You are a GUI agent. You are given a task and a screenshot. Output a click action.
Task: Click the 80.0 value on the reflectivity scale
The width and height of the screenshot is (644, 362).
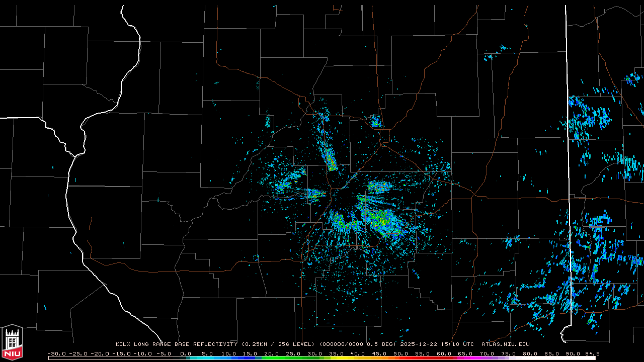pyautogui.click(x=530, y=354)
